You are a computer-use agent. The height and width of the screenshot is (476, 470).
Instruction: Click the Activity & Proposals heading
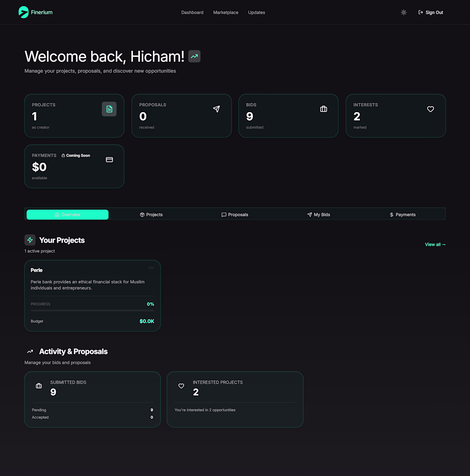pyautogui.click(x=73, y=351)
